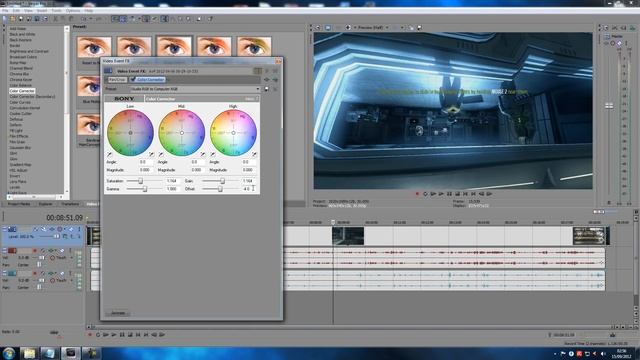Open the Options menu

click(x=73, y=11)
